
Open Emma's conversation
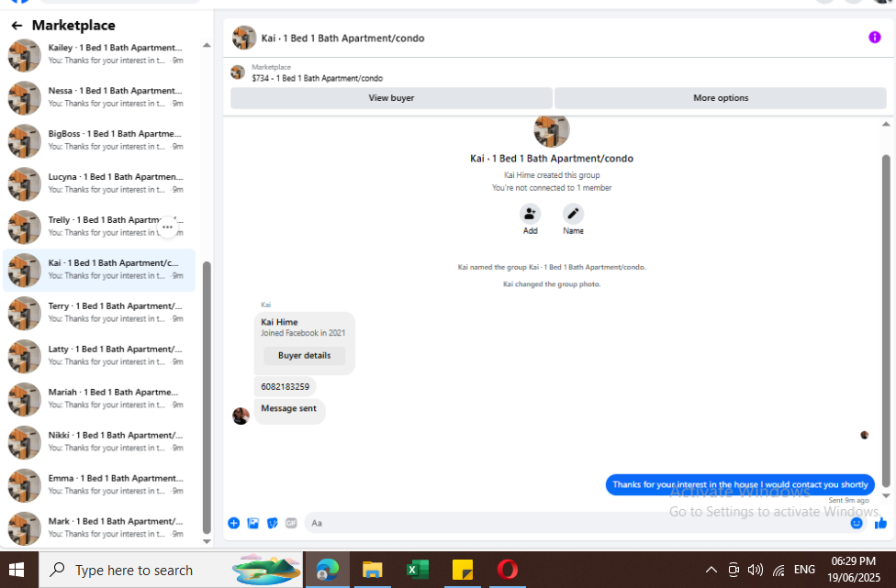pyautogui.click(x=99, y=485)
